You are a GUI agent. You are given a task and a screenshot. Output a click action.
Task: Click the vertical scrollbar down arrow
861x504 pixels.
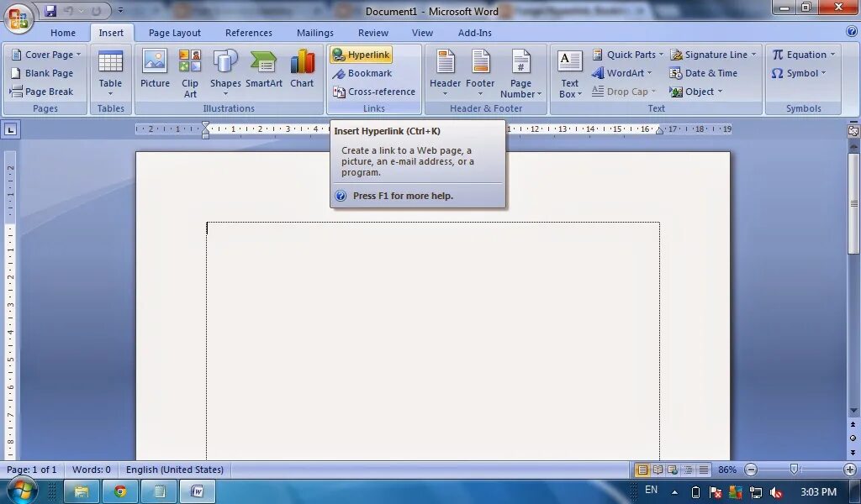pos(853,411)
